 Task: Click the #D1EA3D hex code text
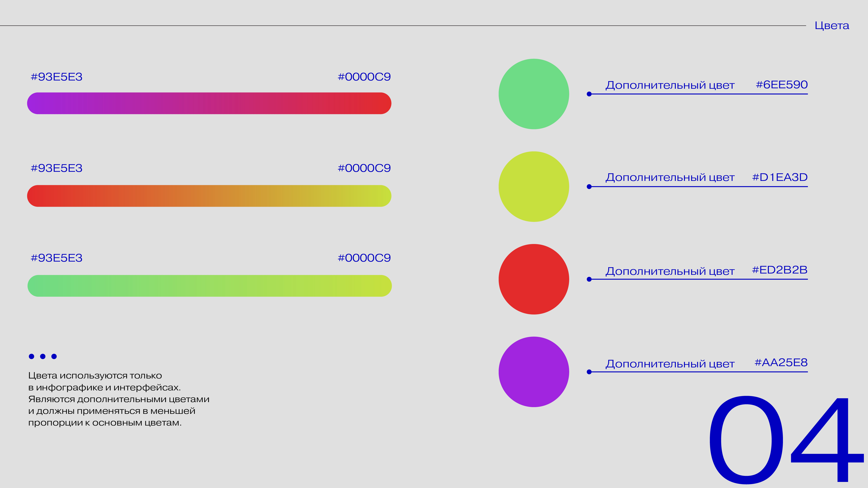780,177
